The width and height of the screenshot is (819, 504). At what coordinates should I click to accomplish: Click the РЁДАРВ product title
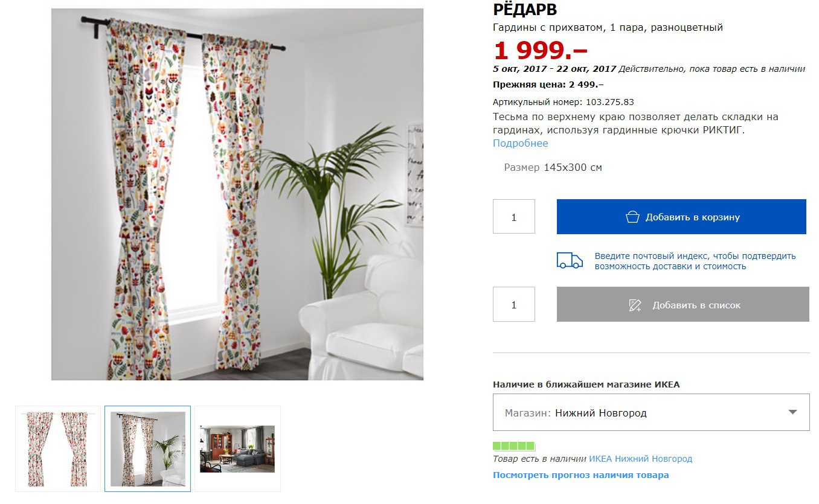coord(525,10)
